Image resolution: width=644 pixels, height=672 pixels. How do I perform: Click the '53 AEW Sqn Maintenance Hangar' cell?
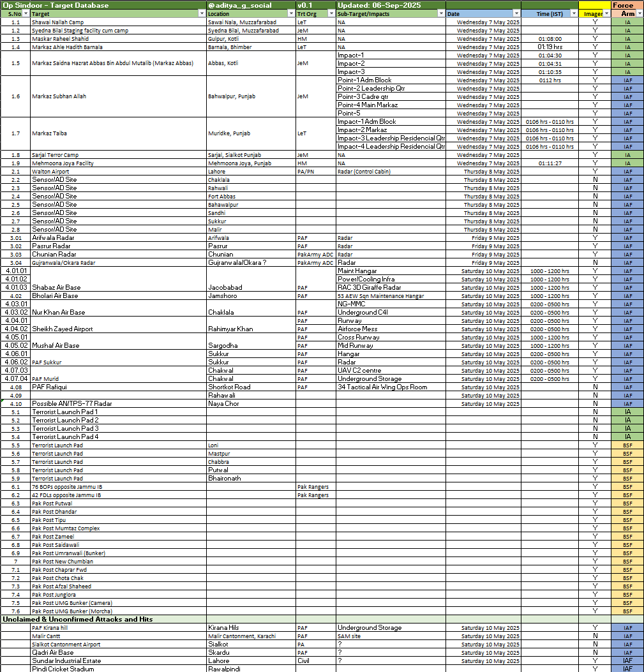click(391, 295)
